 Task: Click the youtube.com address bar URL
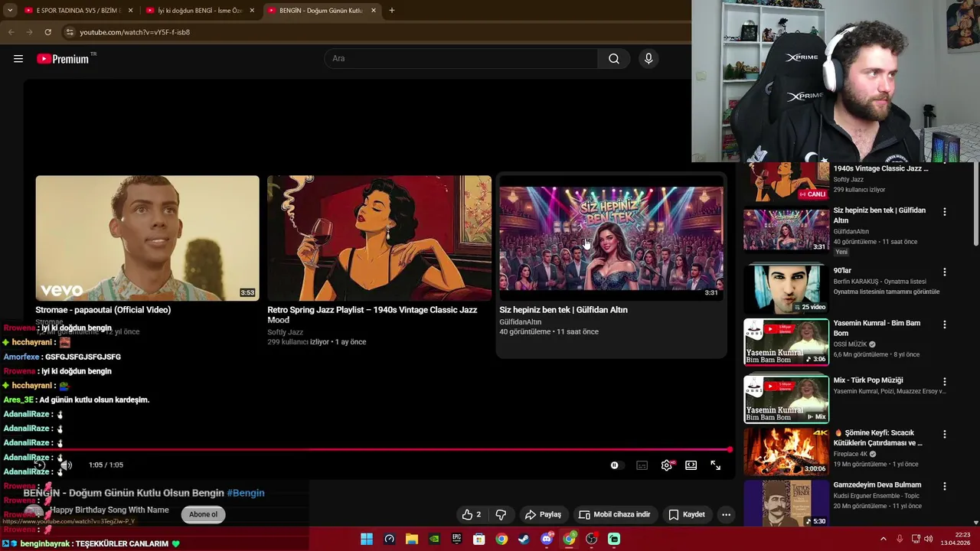coord(135,32)
